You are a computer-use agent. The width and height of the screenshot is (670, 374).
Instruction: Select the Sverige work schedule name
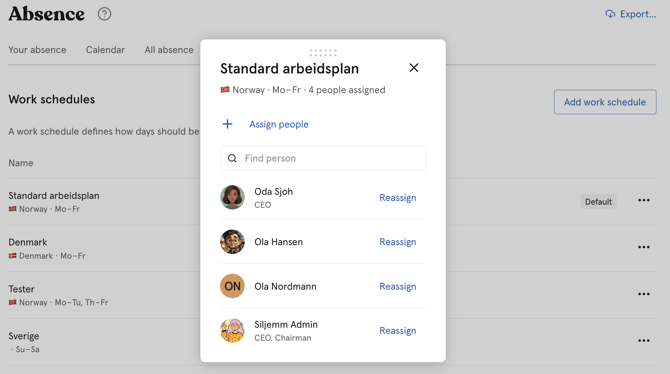coord(24,336)
